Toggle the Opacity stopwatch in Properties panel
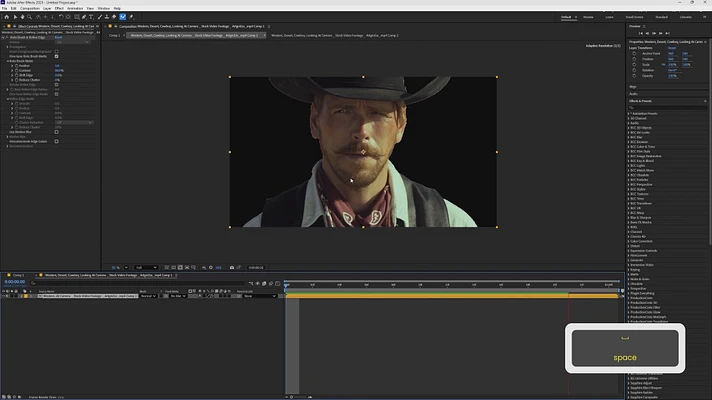Viewport: 712px width, 400px height. [634, 76]
